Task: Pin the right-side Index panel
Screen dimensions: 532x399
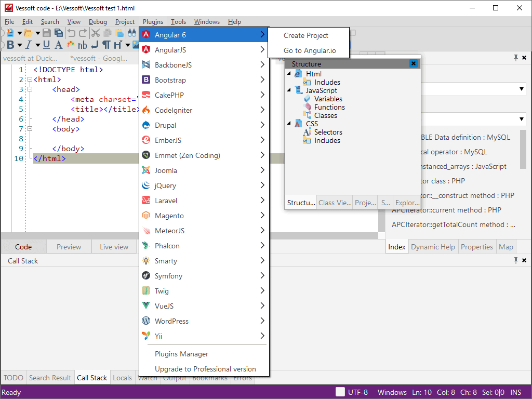Action: pos(516,58)
